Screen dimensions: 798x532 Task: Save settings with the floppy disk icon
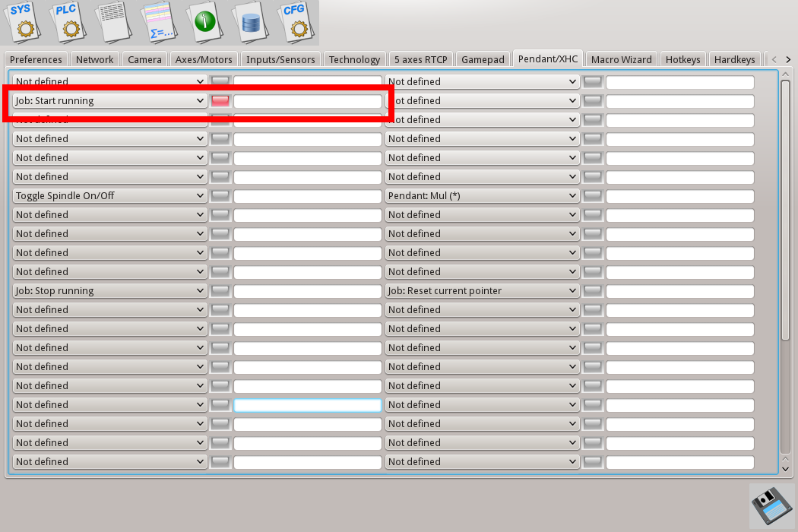pos(771,505)
